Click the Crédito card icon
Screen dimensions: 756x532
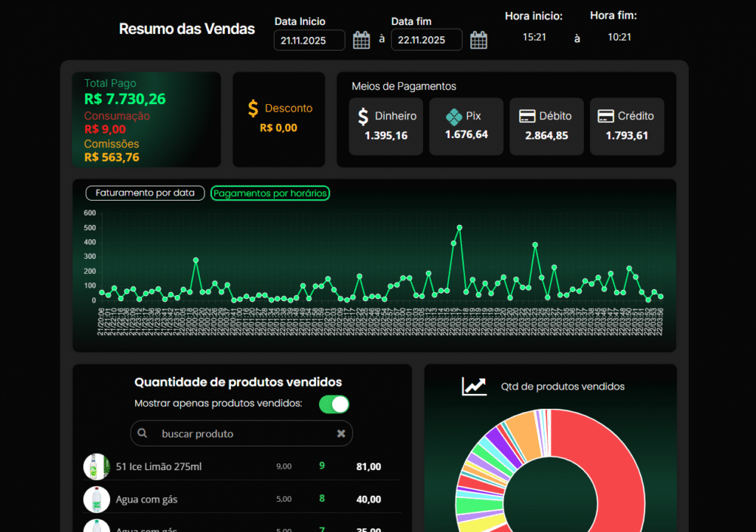pyautogui.click(x=605, y=116)
